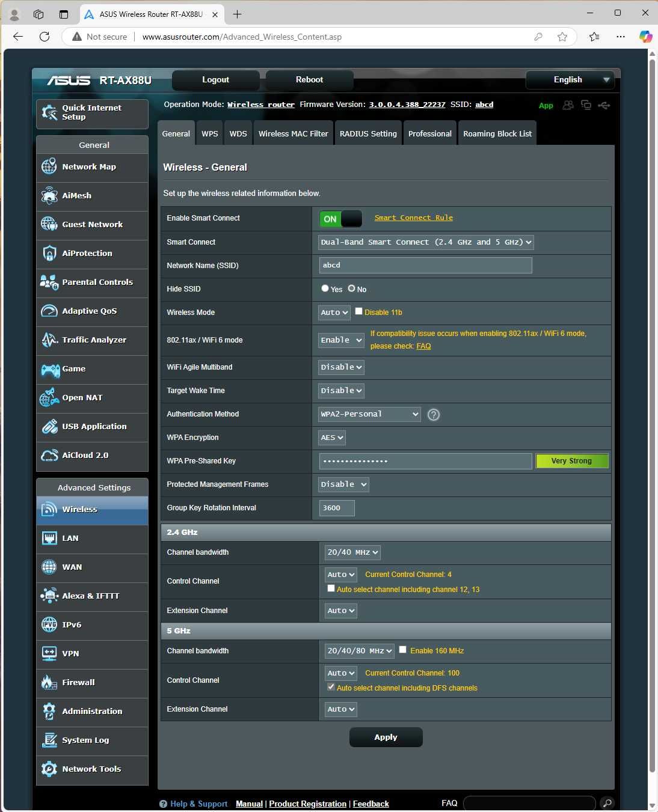Open Network Map icon in sidebar
This screenshot has height=812, width=658.
[49, 166]
